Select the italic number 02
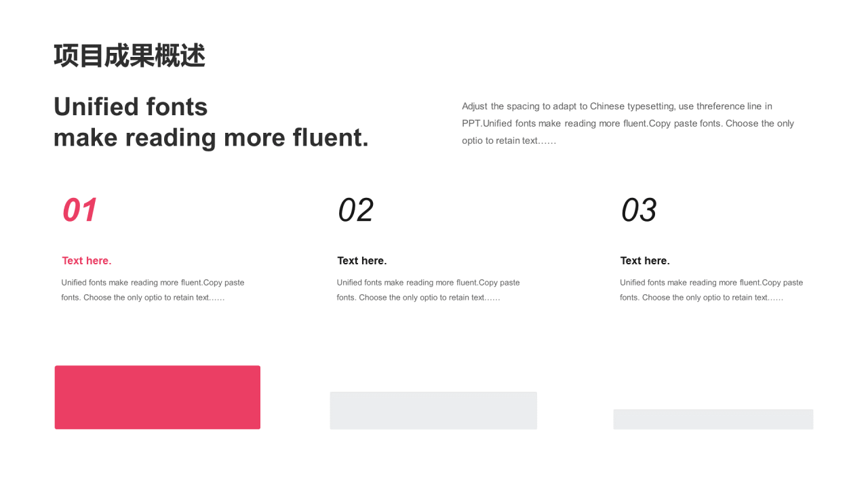The height and width of the screenshot is (488, 868). pos(355,210)
